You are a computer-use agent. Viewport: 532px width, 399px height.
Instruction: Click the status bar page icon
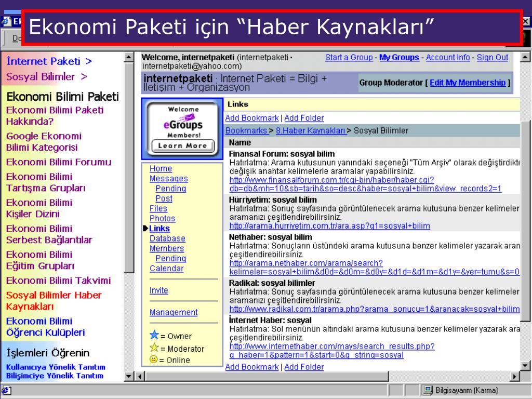tap(7, 390)
